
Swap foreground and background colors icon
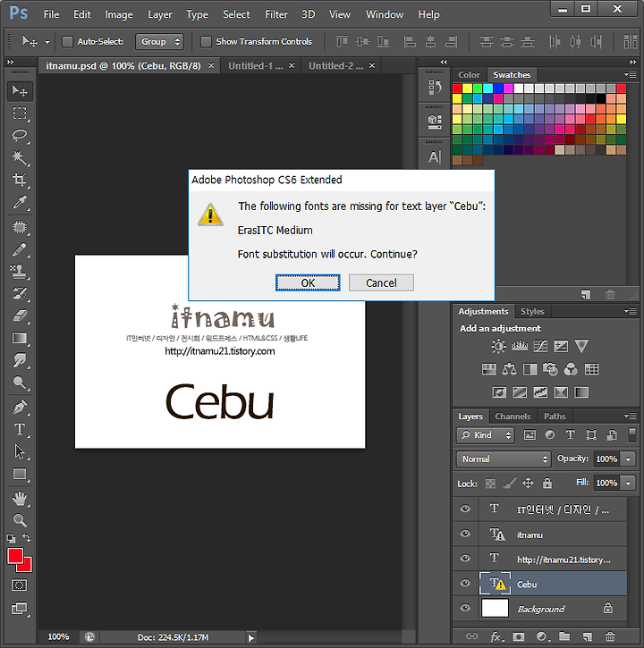[27, 538]
